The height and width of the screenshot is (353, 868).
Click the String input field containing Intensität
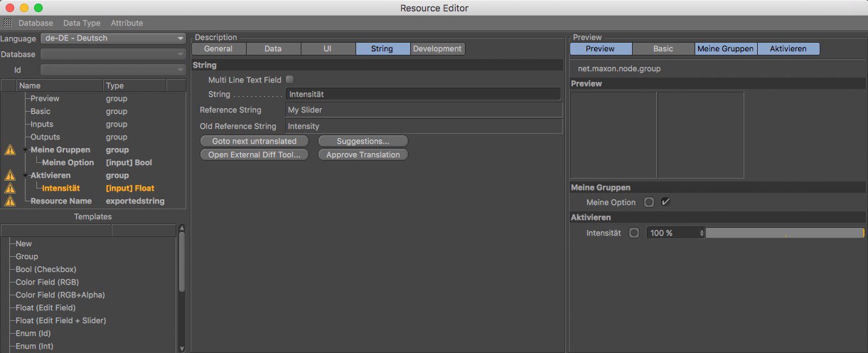(423, 94)
